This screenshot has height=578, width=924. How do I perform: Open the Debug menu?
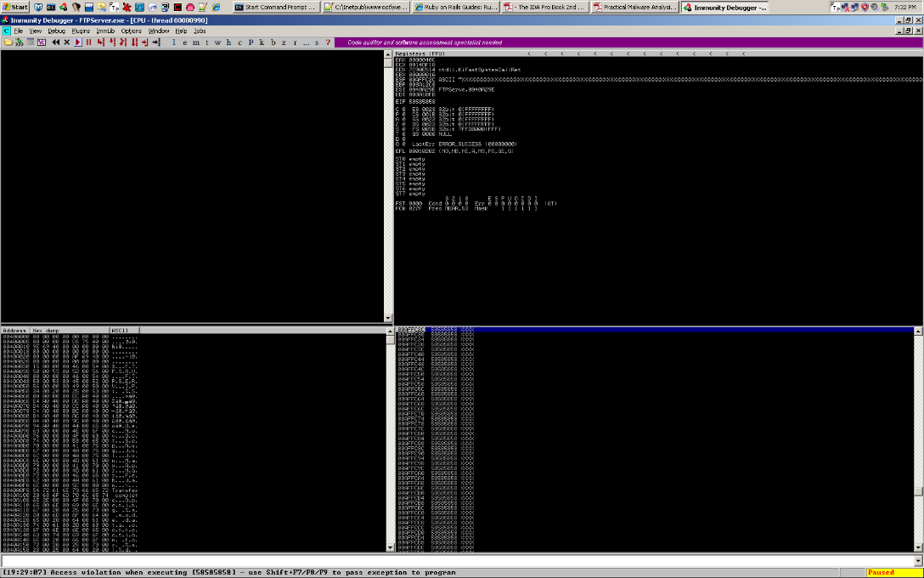56,31
